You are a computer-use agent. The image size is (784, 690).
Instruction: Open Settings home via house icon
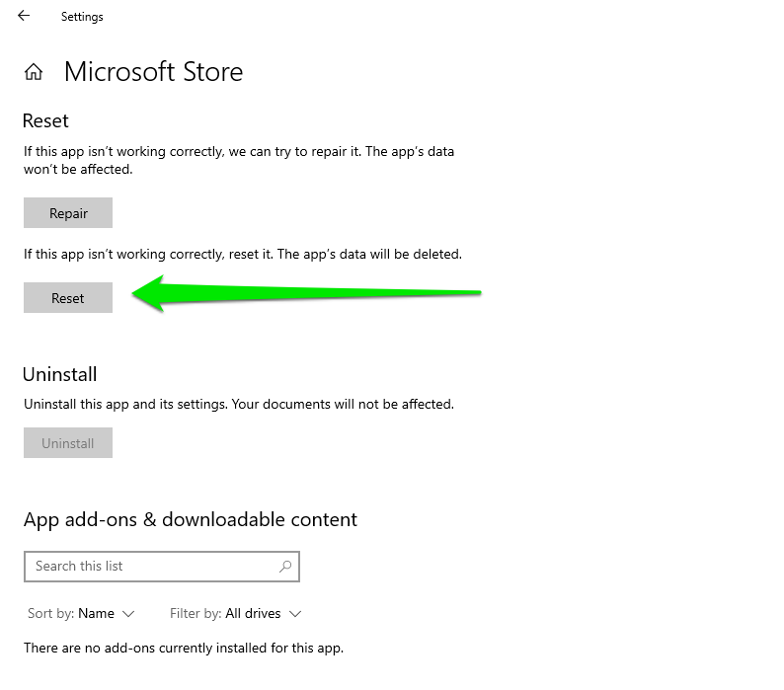(x=34, y=72)
